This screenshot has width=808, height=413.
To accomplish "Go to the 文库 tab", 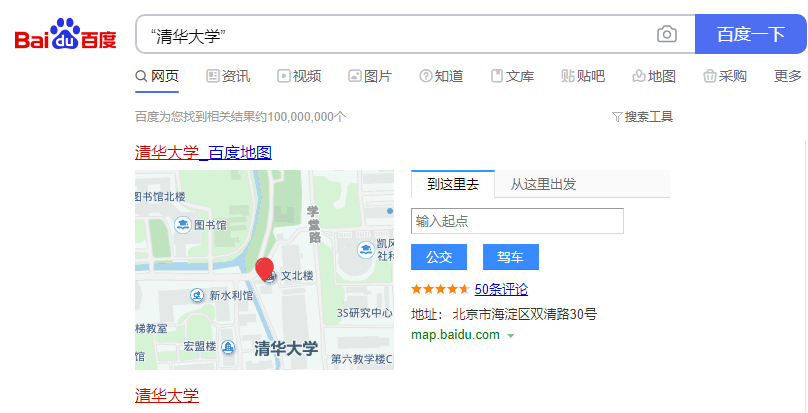I will pos(513,76).
